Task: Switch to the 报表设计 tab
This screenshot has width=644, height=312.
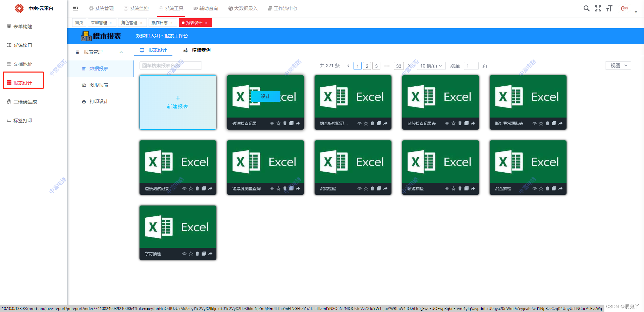Action: (154, 50)
